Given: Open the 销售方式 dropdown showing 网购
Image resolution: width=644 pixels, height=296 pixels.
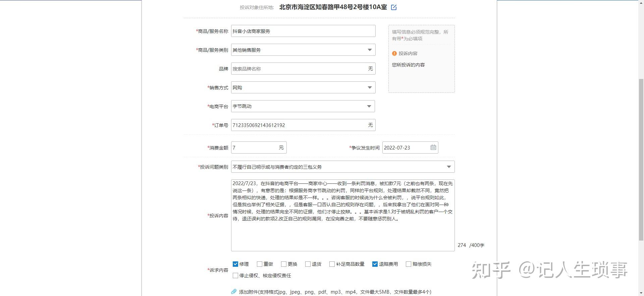Looking at the screenshot, I should point(303,88).
